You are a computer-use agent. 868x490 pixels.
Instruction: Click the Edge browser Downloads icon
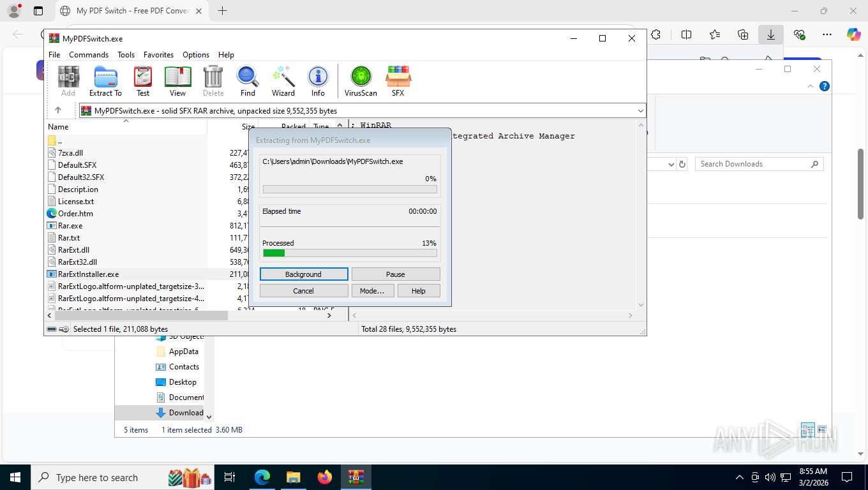770,34
